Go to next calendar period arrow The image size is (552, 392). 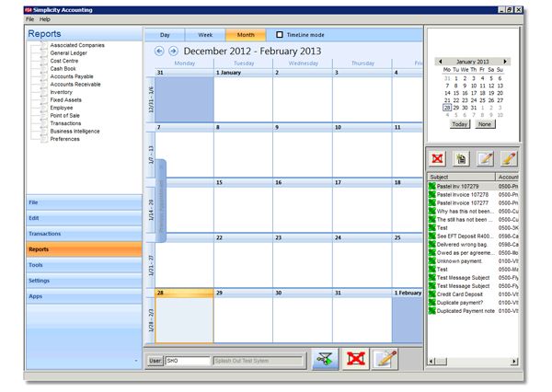(x=173, y=51)
